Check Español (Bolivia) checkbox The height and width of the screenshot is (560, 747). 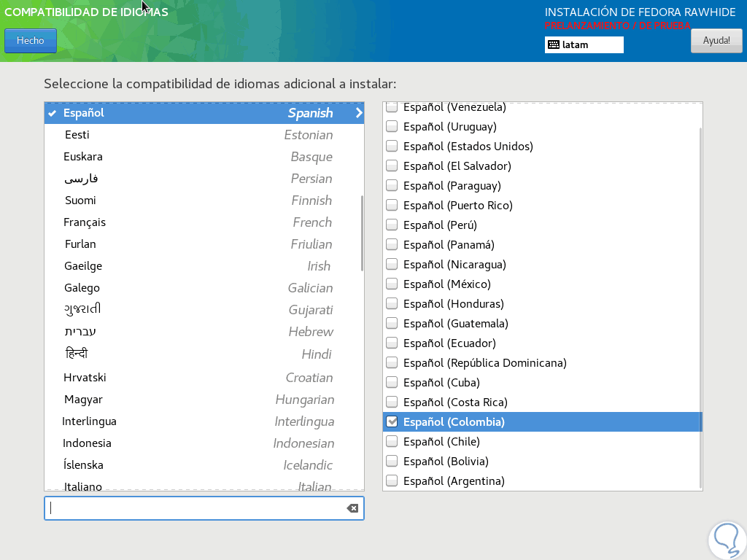(x=392, y=462)
